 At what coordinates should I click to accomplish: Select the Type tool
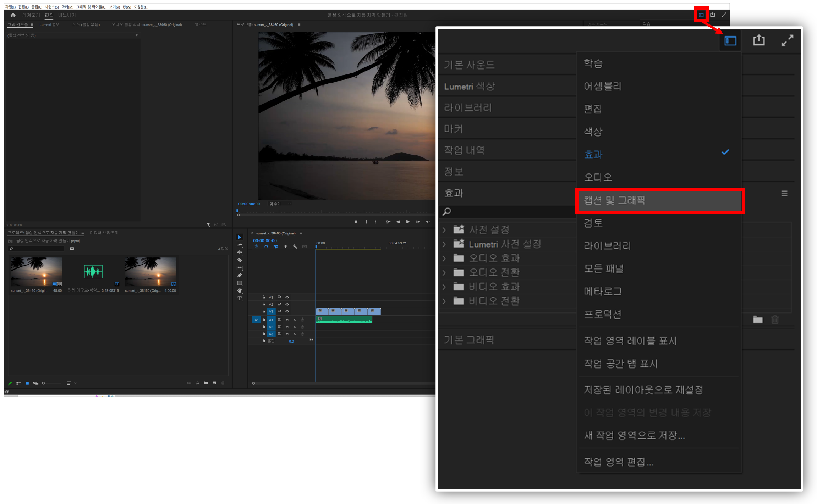pyautogui.click(x=240, y=299)
